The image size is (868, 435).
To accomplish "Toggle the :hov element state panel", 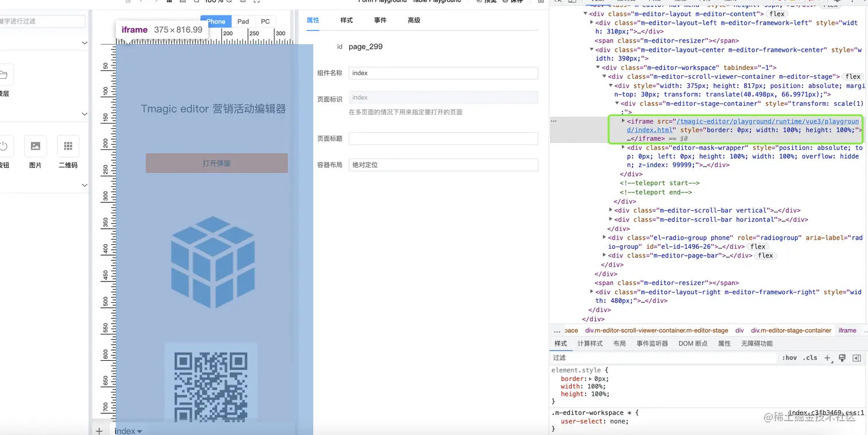I will [x=790, y=357].
